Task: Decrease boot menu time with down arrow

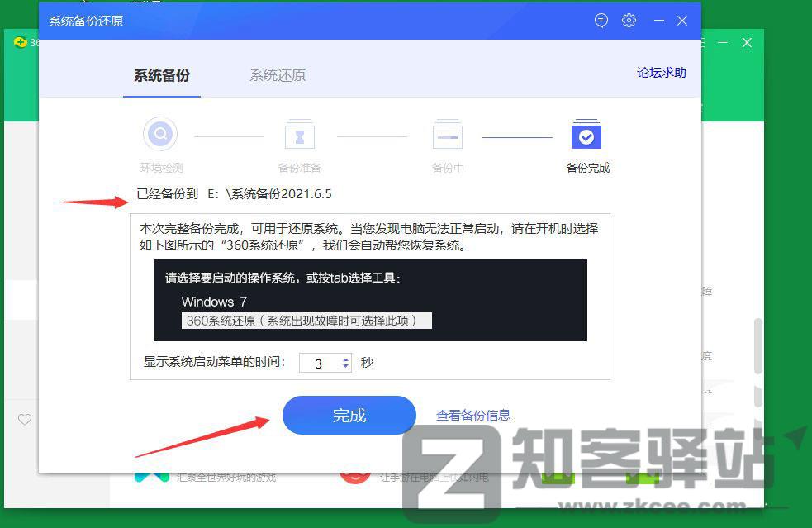Action: coord(346,366)
